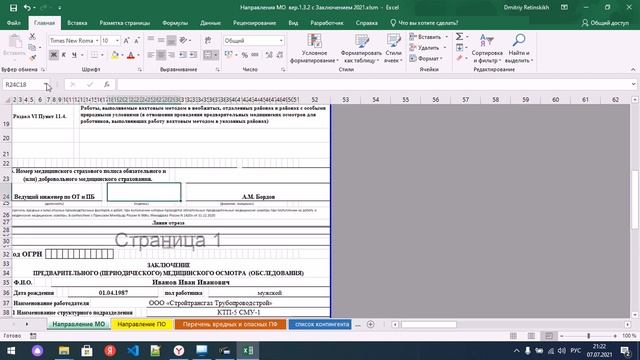The height and width of the screenshot is (360, 640).
Task: Toggle wrap text
Action: tap(208, 40)
